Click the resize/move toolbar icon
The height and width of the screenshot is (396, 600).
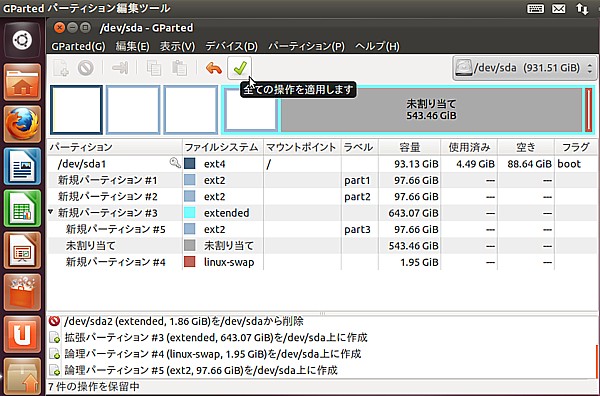pos(120,68)
